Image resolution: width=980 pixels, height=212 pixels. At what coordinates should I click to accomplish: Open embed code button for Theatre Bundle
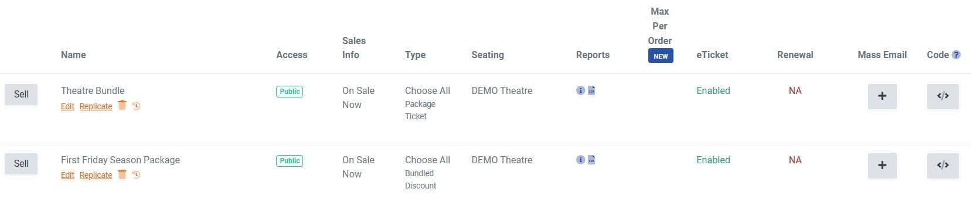[x=942, y=96]
